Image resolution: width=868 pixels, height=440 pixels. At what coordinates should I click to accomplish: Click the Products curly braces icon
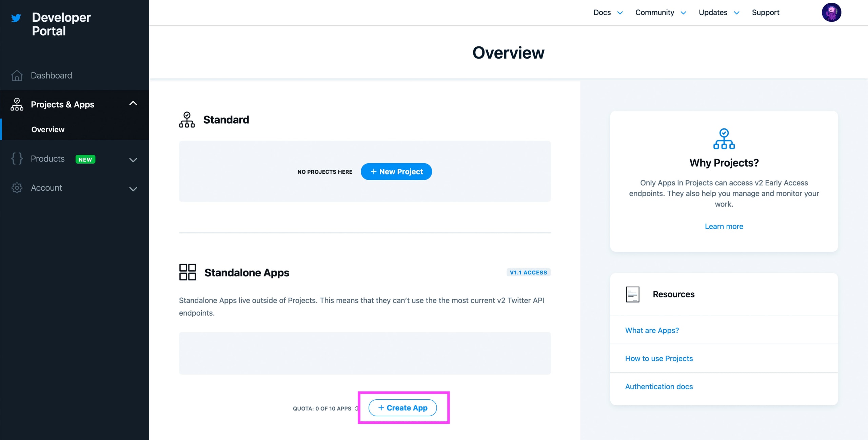[17, 159]
